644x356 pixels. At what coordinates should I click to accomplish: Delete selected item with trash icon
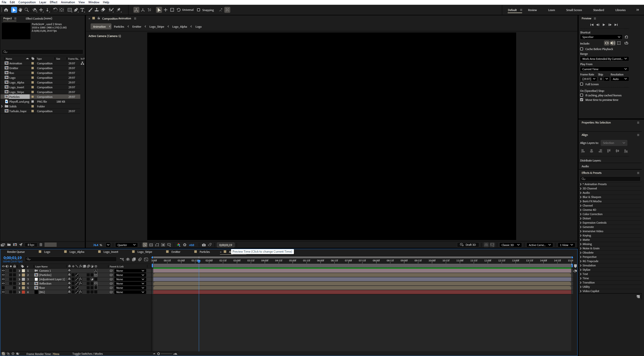[41, 245]
